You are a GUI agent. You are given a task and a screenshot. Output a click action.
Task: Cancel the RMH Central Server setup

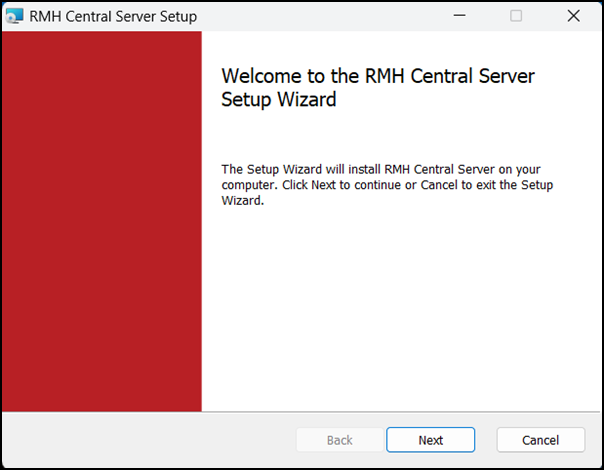pos(540,440)
